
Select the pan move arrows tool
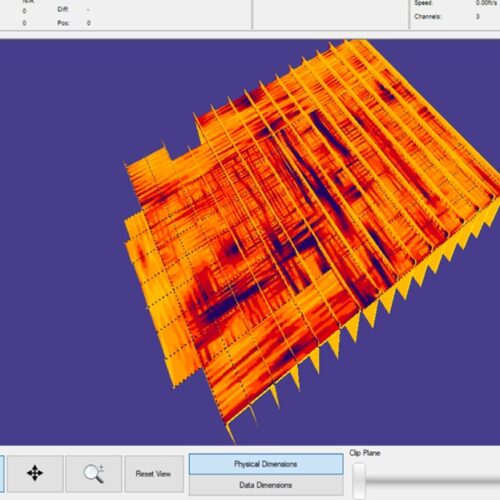pyautogui.click(x=35, y=473)
